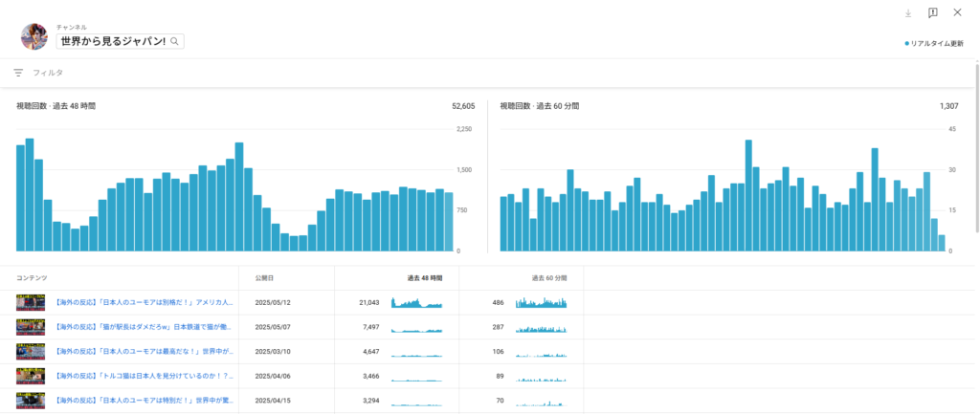
Task: Click thumbnail of the 2025/05/12 video
Action: coord(31,303)
